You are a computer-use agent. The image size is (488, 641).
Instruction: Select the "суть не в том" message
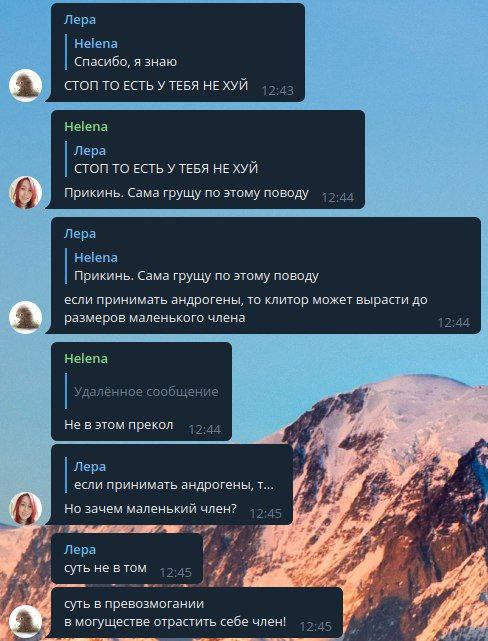pos(127,558)
